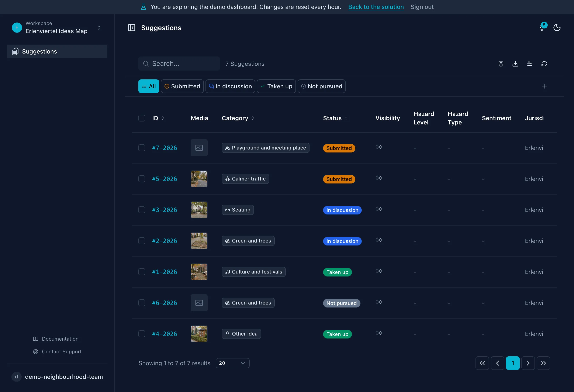This screenshot has width=574, height=392.
Task: Go to the previous page
Action: pyautogui.click(x=497, y=363)
